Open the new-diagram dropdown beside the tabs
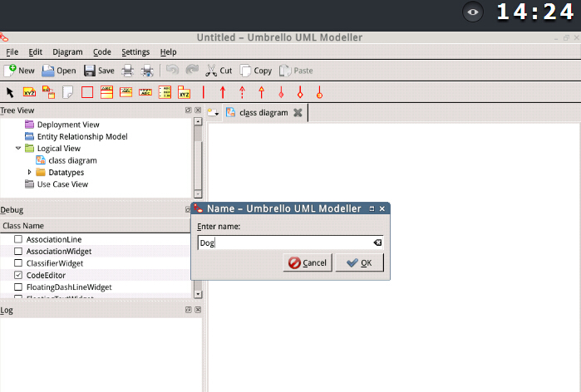 (213, 112)
